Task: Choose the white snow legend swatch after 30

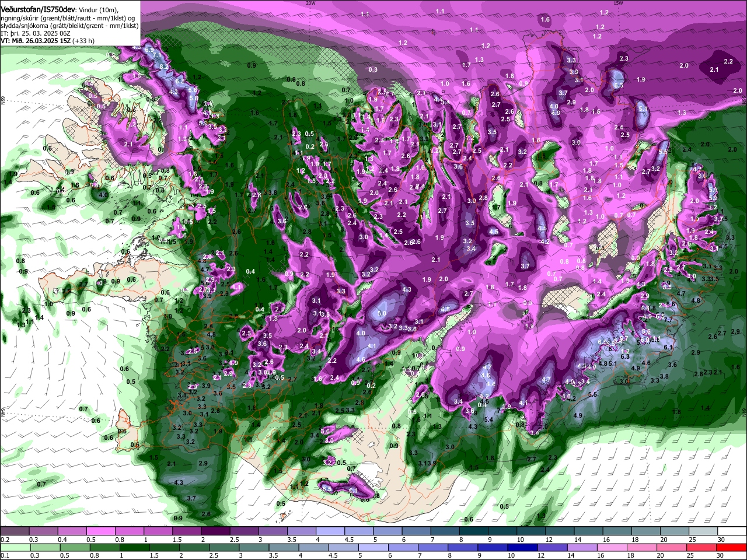Action: pyautogui.click(x=732, y=531)
